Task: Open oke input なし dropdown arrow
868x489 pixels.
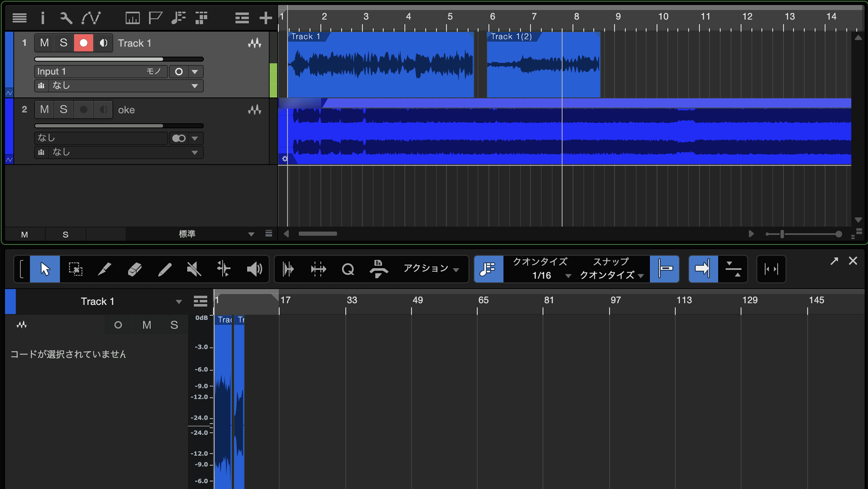Action: [195, 138]
